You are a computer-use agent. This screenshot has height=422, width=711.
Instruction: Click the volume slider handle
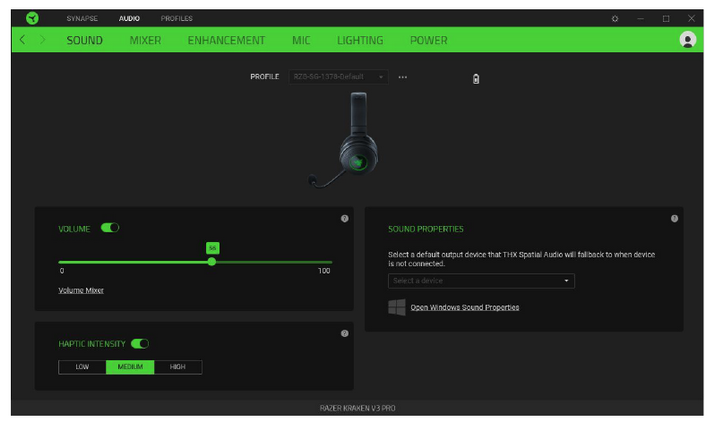click(x=212, y=262)
